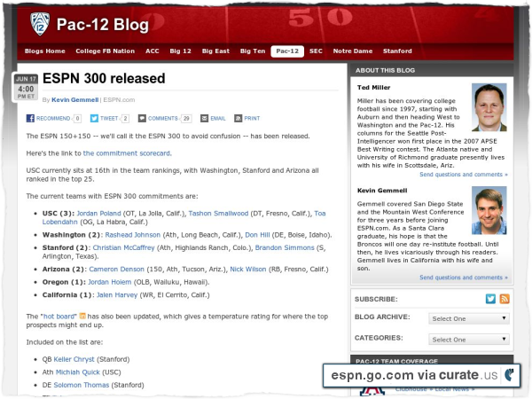Click the espn.go.com via curate.us banner
This screenshot has height=399, width=532.
[421, 375]
